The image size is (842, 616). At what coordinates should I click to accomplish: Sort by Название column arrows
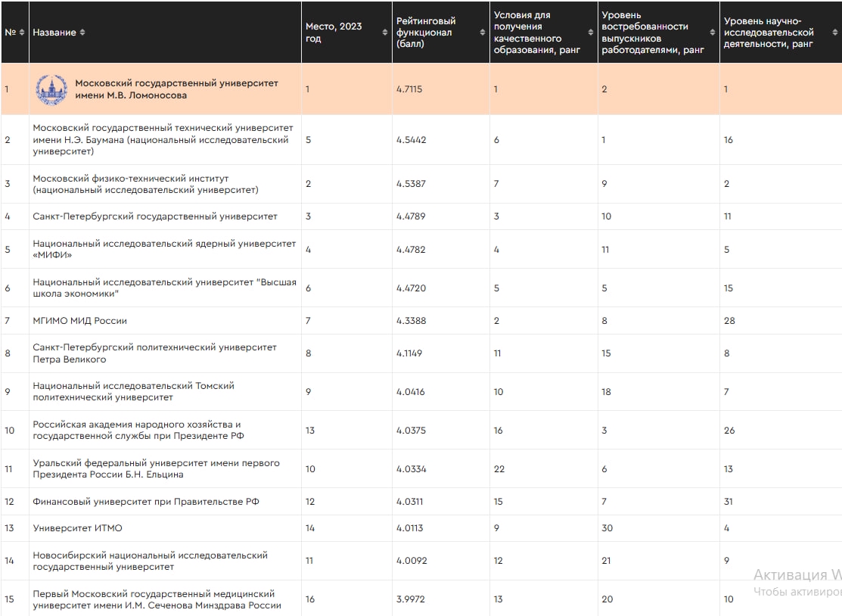click(x=82, y=33)
